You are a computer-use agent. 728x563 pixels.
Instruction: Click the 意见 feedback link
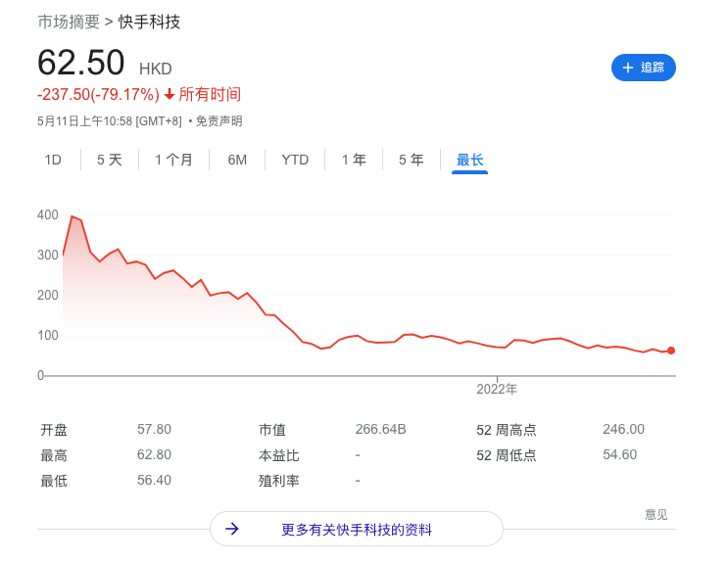pyautogui.click(x=655, y=515)
